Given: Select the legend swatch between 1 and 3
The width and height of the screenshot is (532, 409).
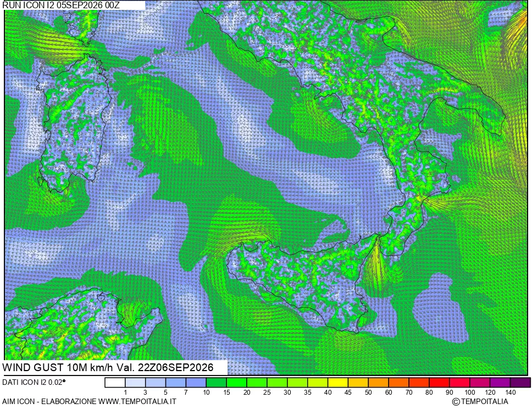Looking at the screenshot, I should point(135,383).
